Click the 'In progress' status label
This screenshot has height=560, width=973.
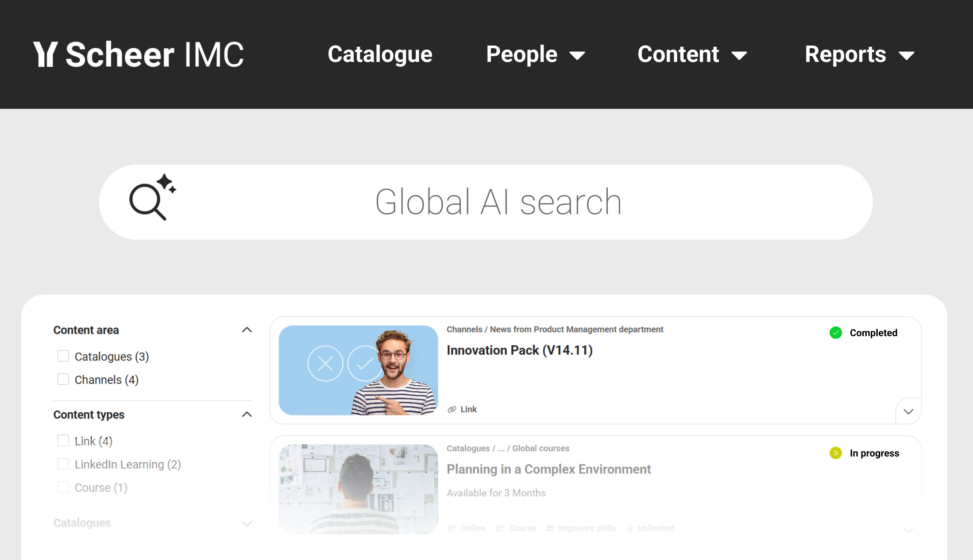874,453
